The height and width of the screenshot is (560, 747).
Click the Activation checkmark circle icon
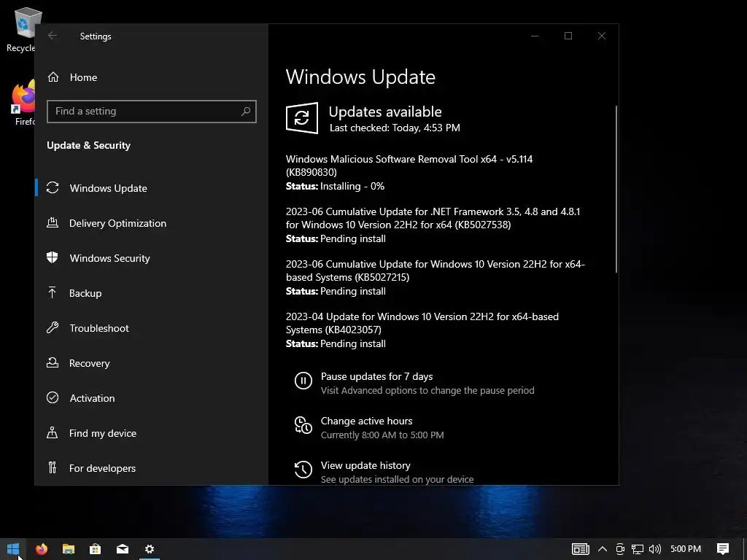(53, 397)
